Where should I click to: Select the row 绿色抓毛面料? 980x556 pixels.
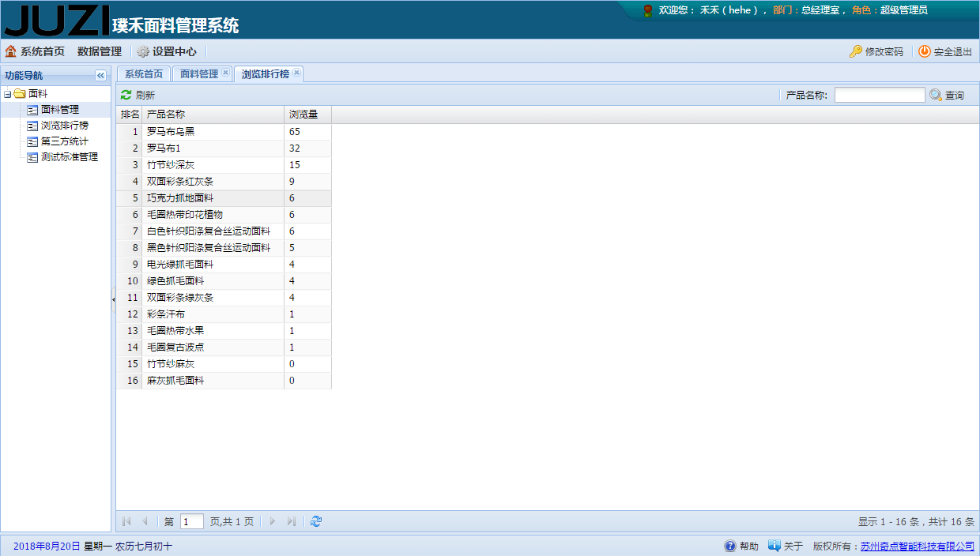point(224,281)
